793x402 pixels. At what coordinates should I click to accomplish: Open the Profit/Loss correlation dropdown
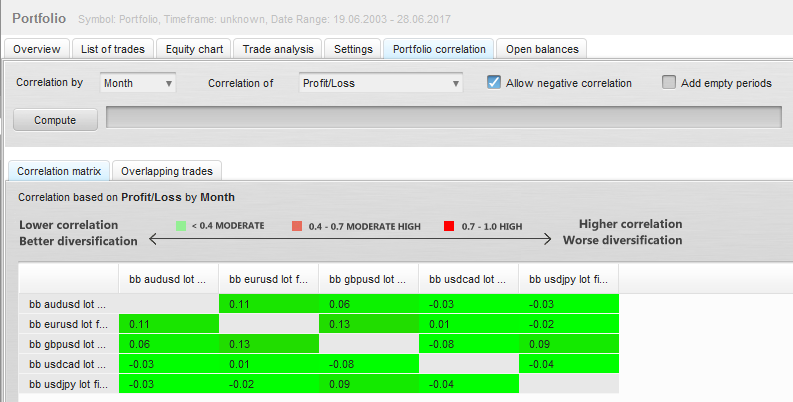[381, 83]
